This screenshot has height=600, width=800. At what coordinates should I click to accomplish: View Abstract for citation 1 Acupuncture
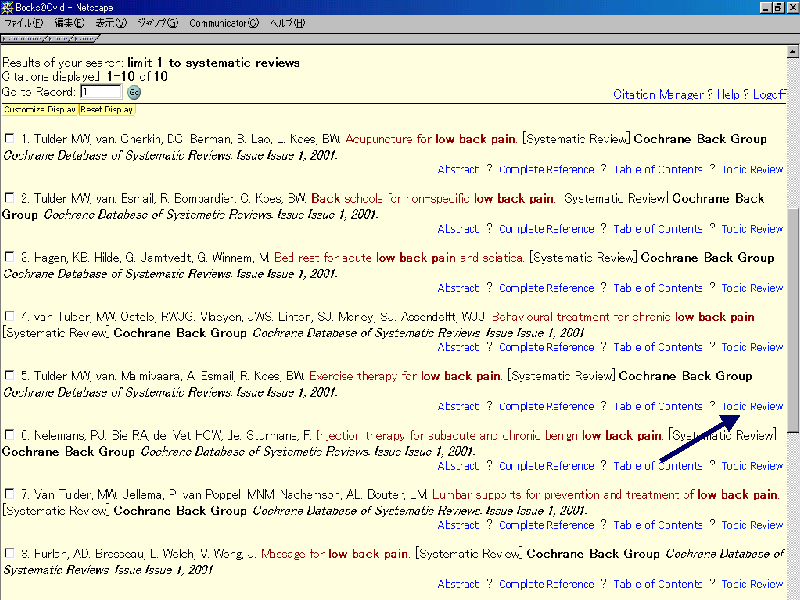458,170
